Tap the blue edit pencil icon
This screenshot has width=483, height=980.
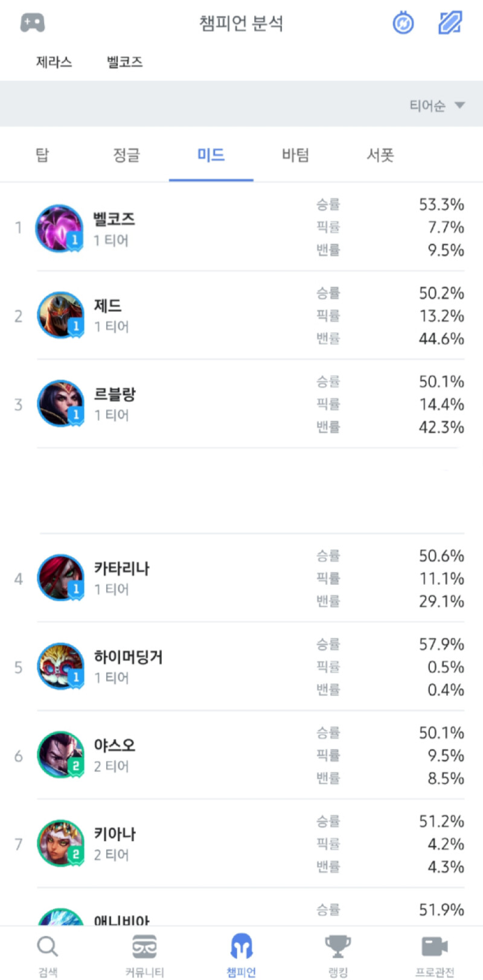450,23
